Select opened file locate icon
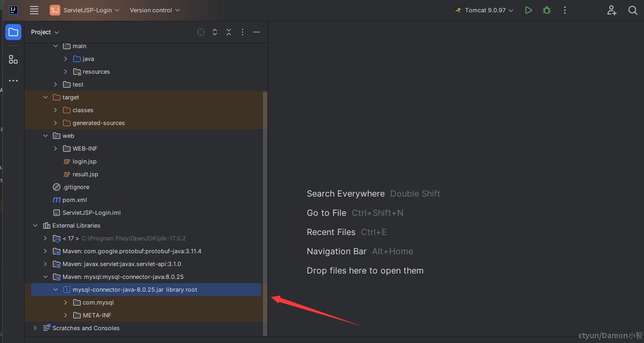Image resolution: width=644 pixels, height=343 pixels. pyautogui.click(x=201, y=32)
